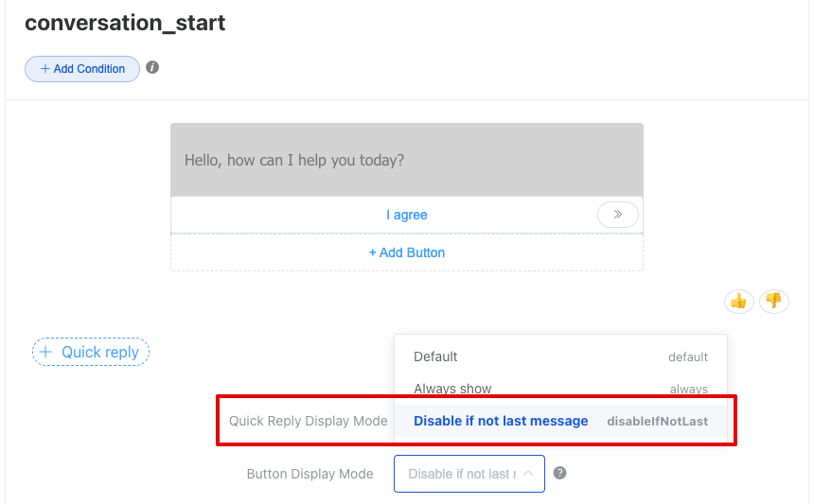Add a Quick reply
The height and width of the screenshot is (504, 814).
point(91,352)
